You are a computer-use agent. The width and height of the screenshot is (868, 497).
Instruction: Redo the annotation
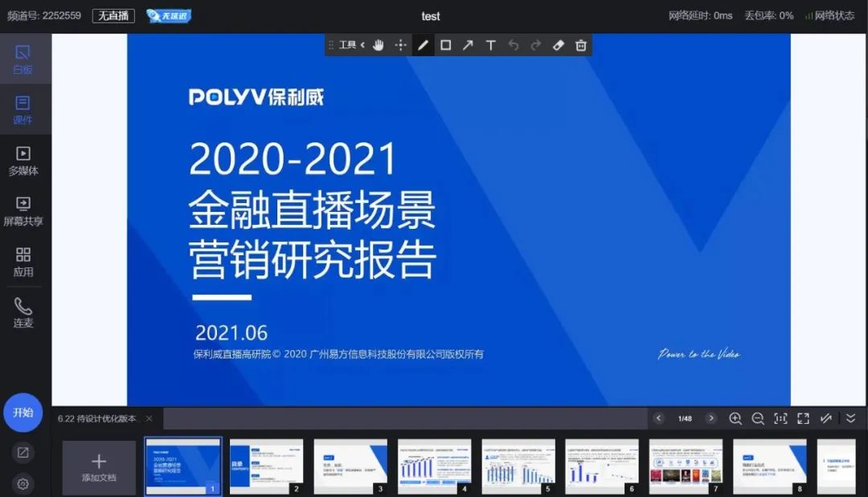pyautogui.click(x=535, y=45)
